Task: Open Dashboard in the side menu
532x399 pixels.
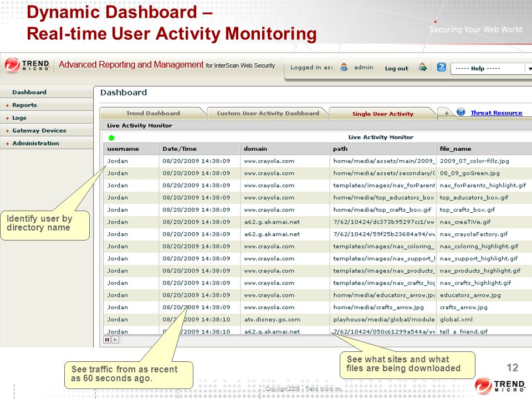Action: click(29, 93)
